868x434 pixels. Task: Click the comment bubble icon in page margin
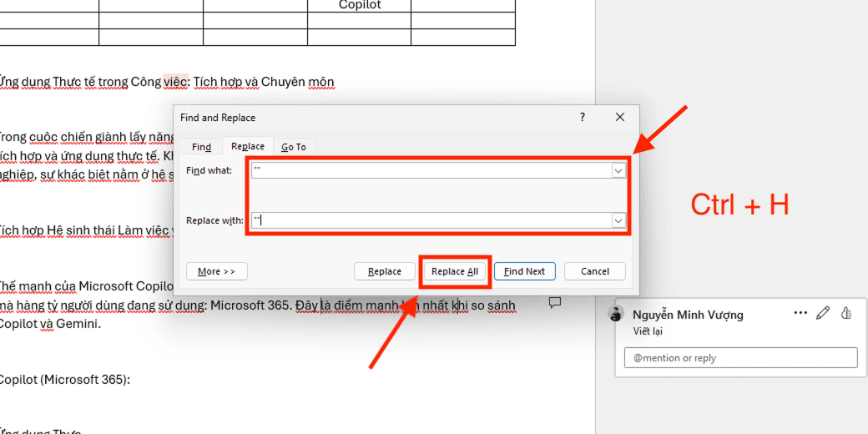tap(554, 302)
